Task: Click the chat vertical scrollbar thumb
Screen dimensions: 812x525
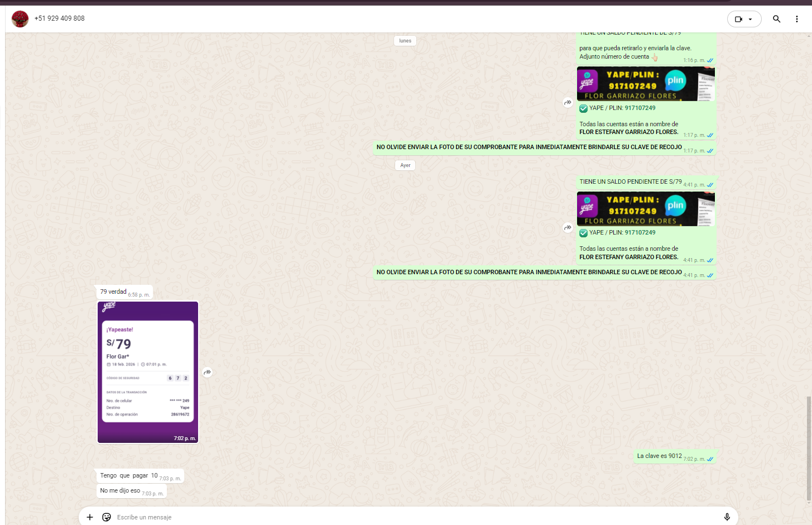Action: (x=808, y=447)
